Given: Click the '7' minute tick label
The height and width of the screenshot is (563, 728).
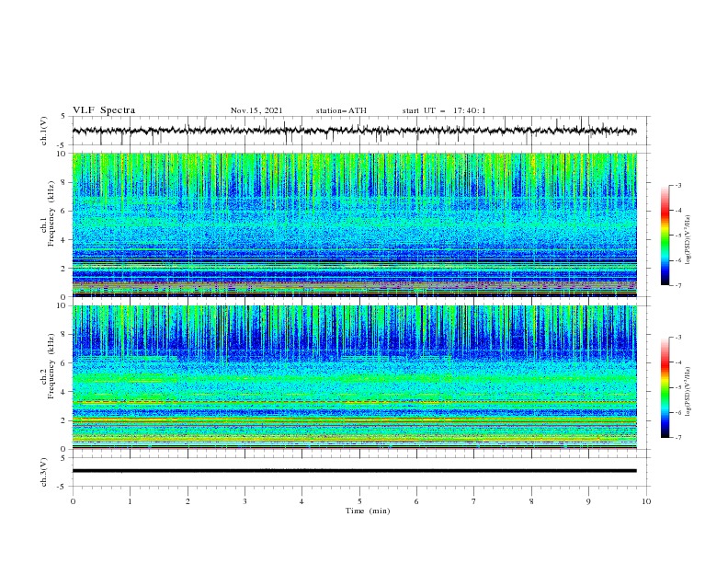Looking at the screenshot, I should pos(474,501).
